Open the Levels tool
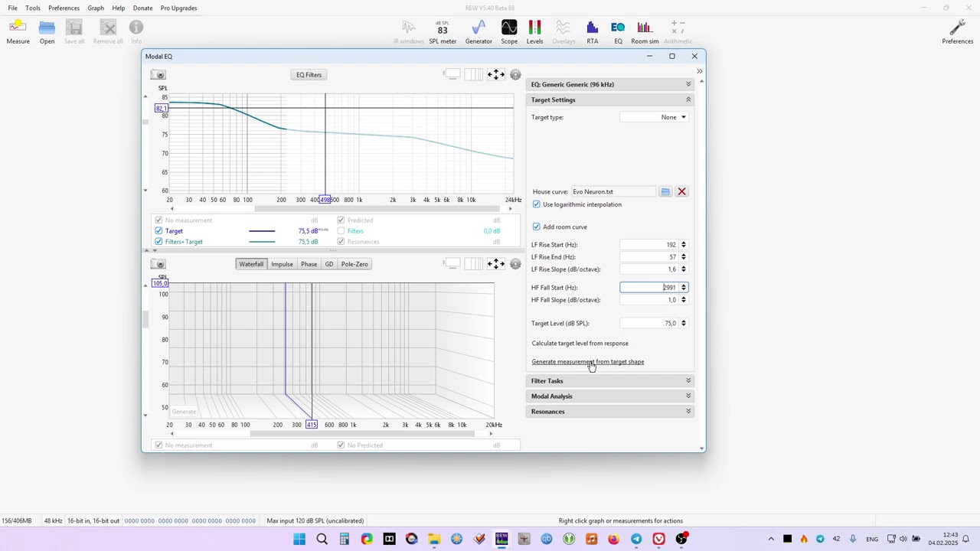980x551 pixels. 534,32
